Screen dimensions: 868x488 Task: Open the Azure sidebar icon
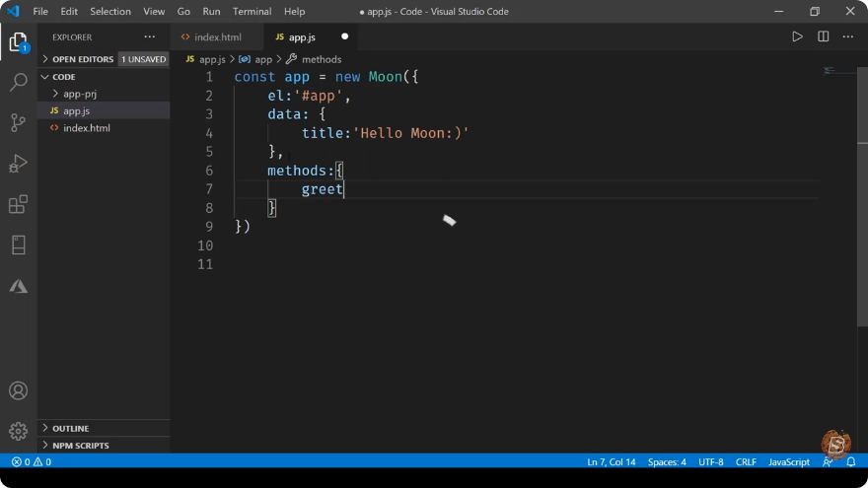19,286
